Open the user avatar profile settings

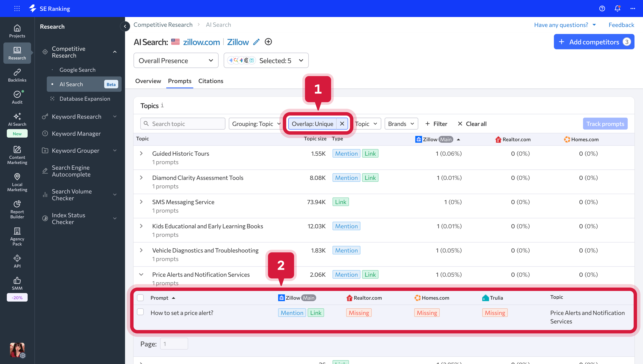click(x=17, y=350)
